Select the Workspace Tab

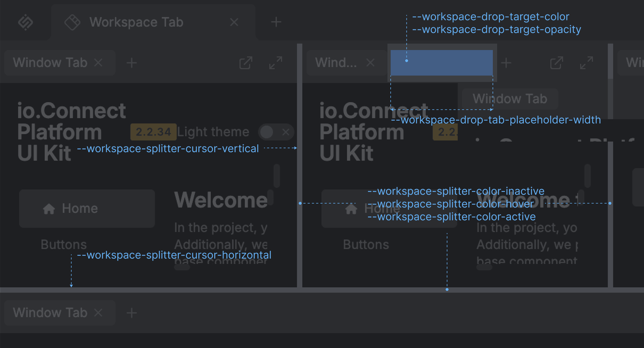point(153,22)
